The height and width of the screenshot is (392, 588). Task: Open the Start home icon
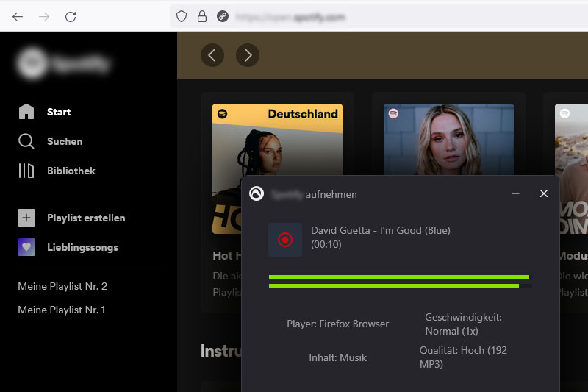[x=26, y=112]
